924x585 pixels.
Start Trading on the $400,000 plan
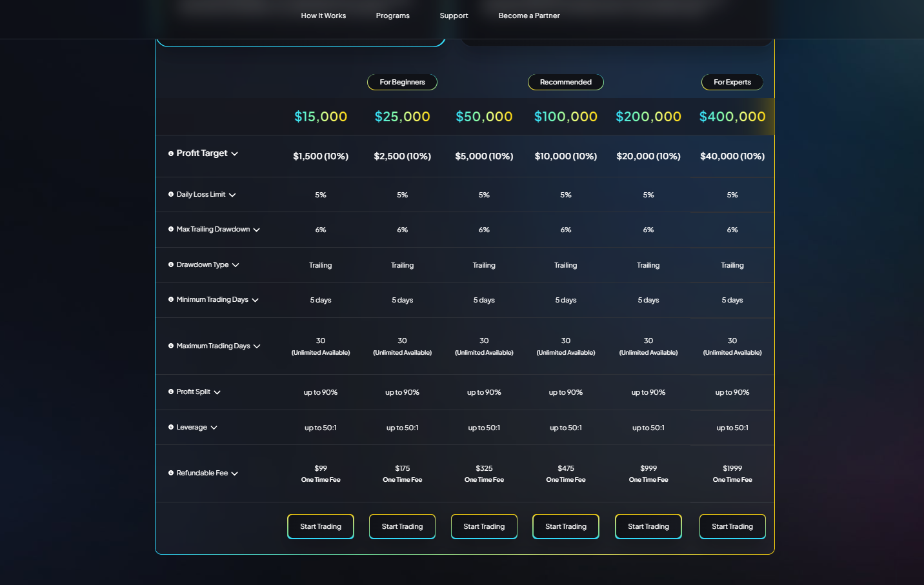(732, 526)
